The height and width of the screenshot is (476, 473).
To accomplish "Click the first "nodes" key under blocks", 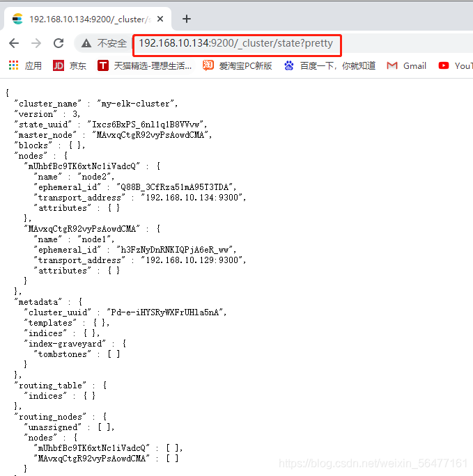I will click(31, 156).
